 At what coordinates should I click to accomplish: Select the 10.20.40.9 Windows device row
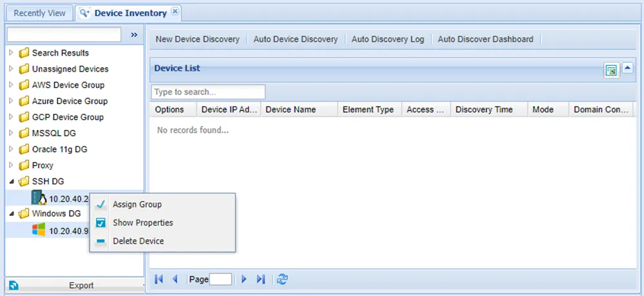[x=47, y=230]
